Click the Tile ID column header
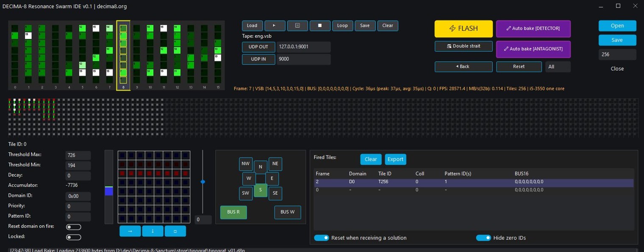The height and width of the screenshot is (252, 644). 385,174
